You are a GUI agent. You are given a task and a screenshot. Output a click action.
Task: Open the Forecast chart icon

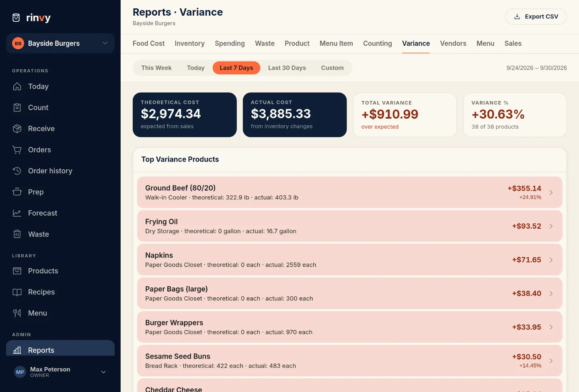pos(17,213)
